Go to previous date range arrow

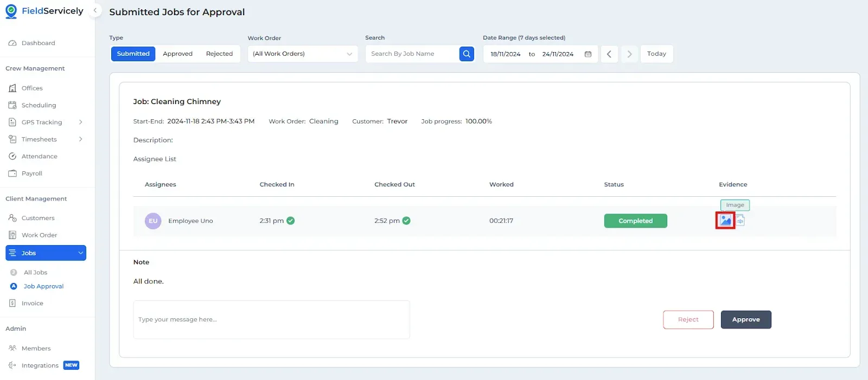(x=609, y=54)
